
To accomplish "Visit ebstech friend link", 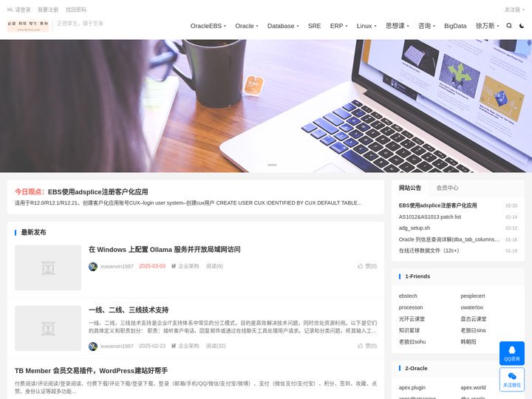I will [x=408, y=296].
